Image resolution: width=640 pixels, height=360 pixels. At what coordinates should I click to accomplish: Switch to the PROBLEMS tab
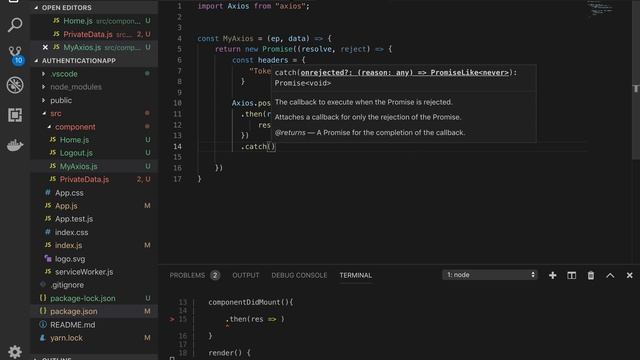tap(187, 276)
